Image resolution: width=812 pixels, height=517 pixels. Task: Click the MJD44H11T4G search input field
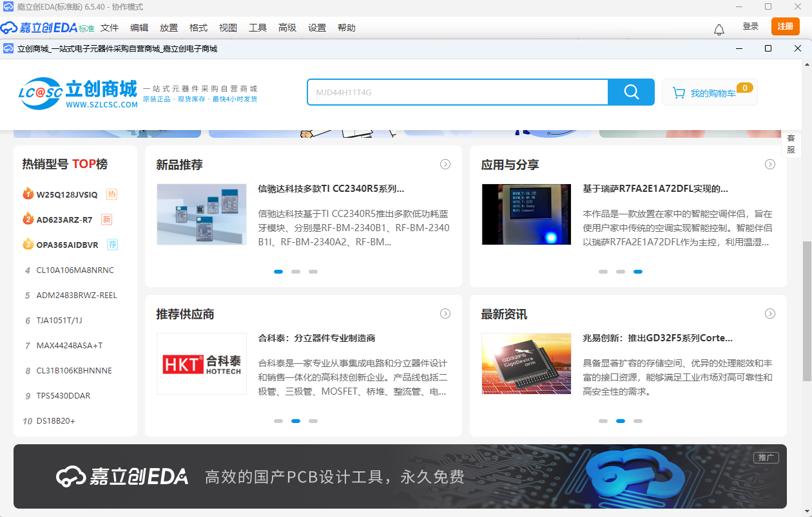pyautogui.click(x=458, y=92)
